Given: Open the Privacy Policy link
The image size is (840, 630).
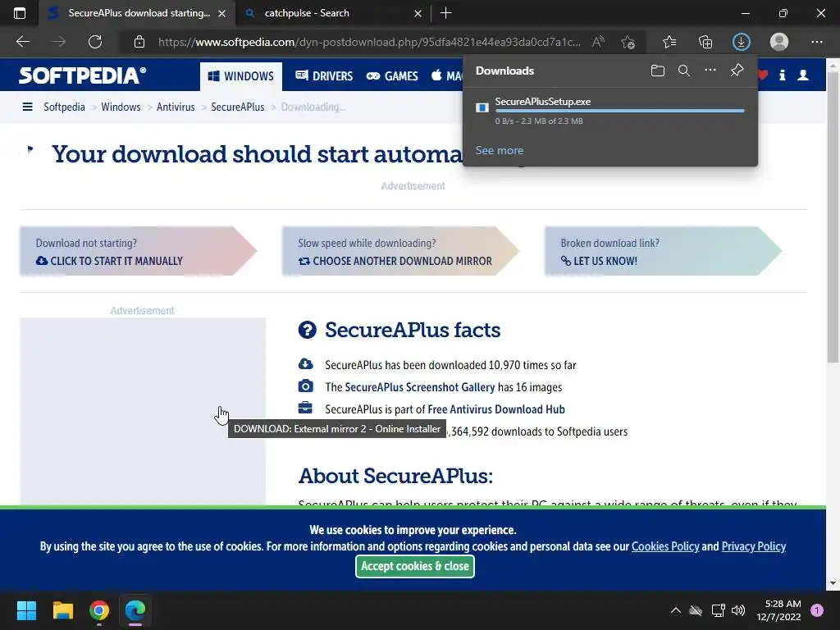Looking at the screenshot, I should (x=754, y=546).
